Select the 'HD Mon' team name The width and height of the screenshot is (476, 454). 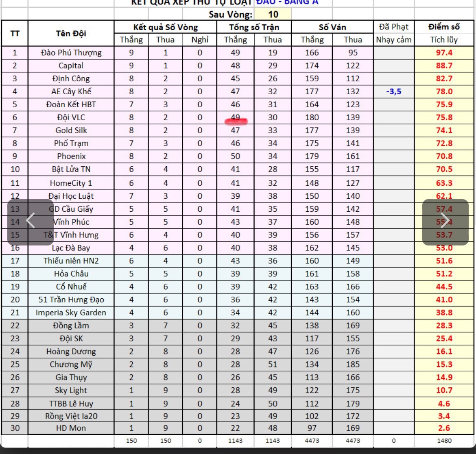71,428
